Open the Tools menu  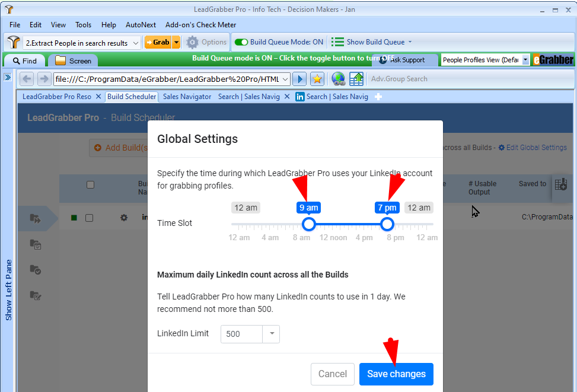(x=83, y=25)
